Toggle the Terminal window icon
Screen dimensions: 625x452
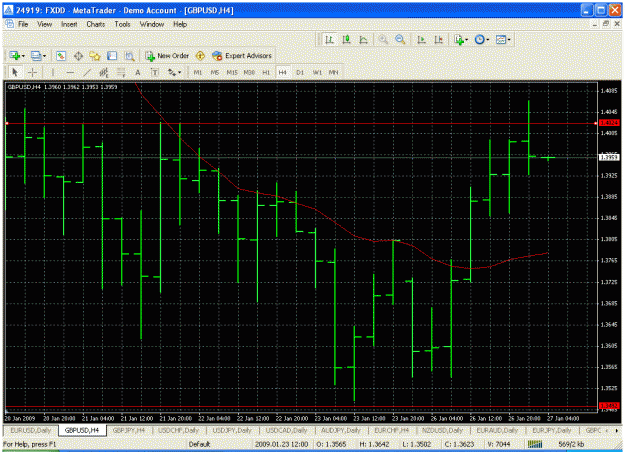(112, 56)
